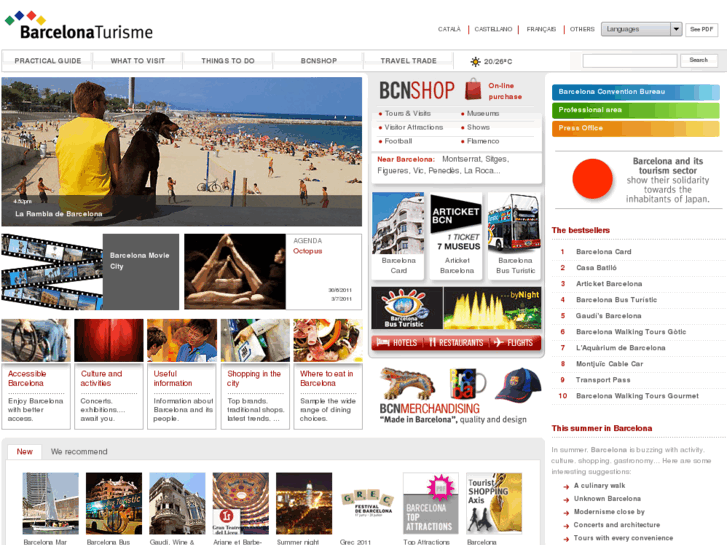
Task: Click the Barcelona Turisme logo
Action: 79,26
